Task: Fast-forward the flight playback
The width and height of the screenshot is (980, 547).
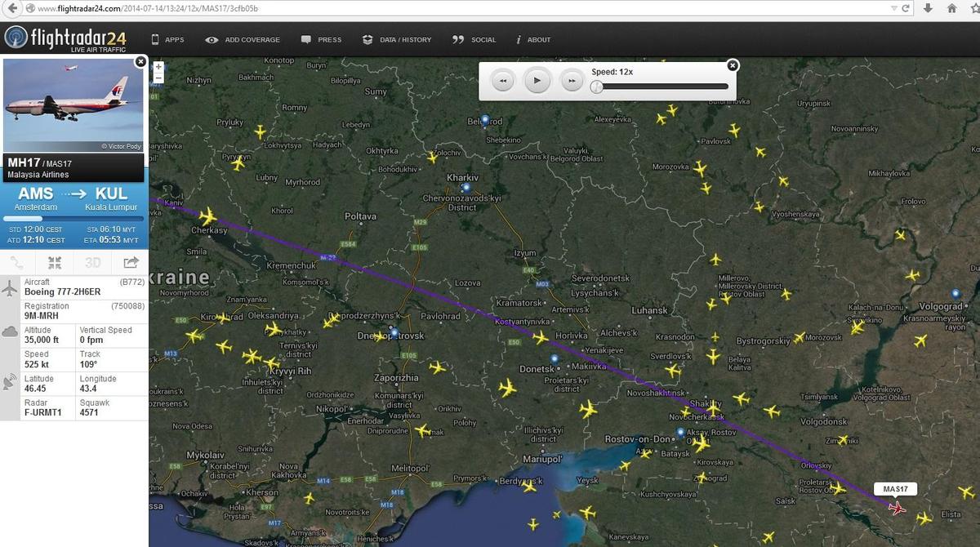Action: coord(572,80)
